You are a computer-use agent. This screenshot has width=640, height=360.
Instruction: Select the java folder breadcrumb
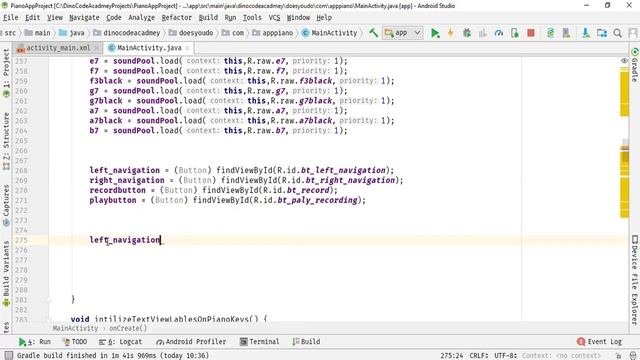pos(72,33)
